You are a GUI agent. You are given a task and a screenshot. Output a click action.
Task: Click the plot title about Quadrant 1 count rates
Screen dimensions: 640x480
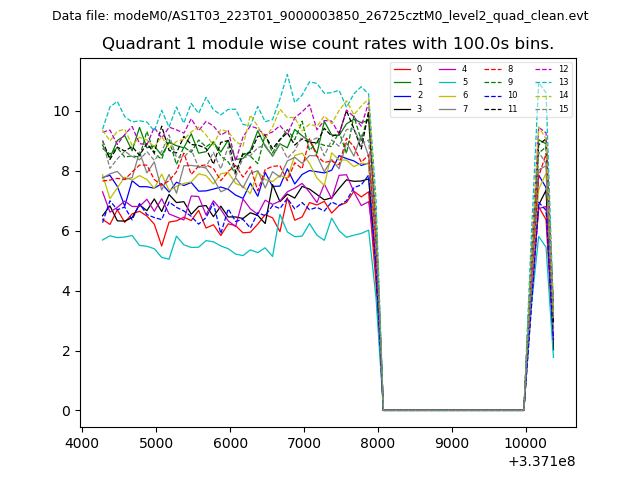pos(327,44)
